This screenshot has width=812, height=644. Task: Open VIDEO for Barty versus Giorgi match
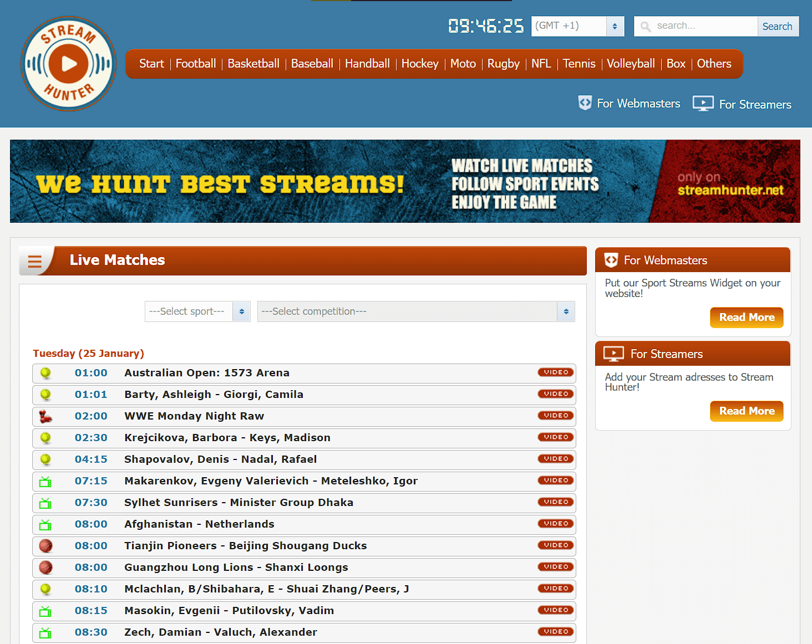[555, 393]
